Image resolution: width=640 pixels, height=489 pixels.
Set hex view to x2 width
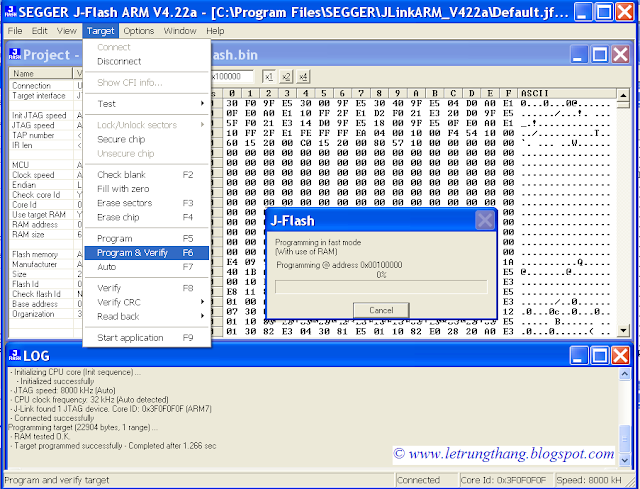pyautogui.click(x=286, y=77)
